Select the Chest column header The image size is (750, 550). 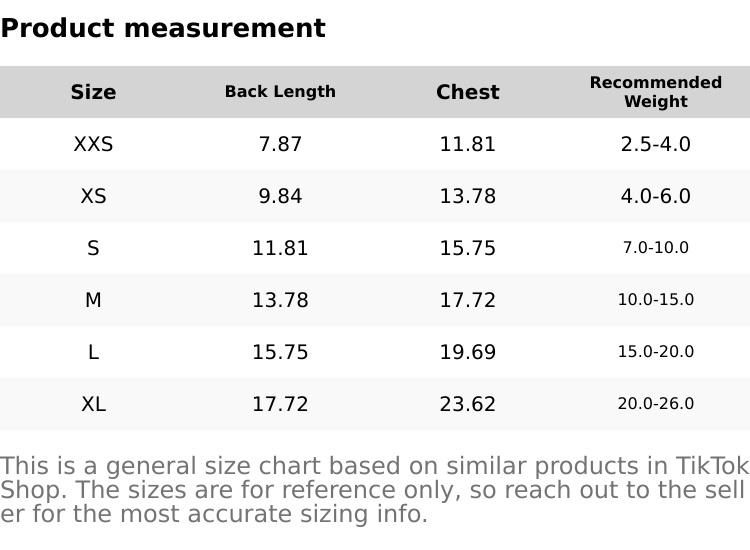pos(467,92)
